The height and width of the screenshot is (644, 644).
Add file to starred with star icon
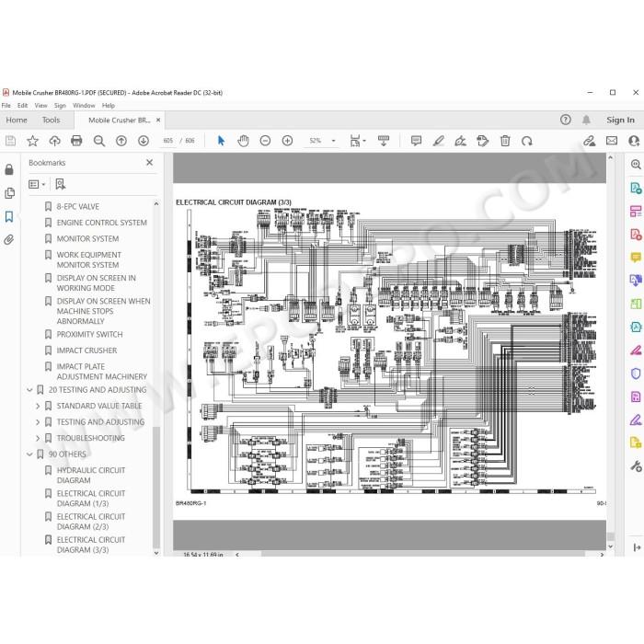(x=32, y=141)
